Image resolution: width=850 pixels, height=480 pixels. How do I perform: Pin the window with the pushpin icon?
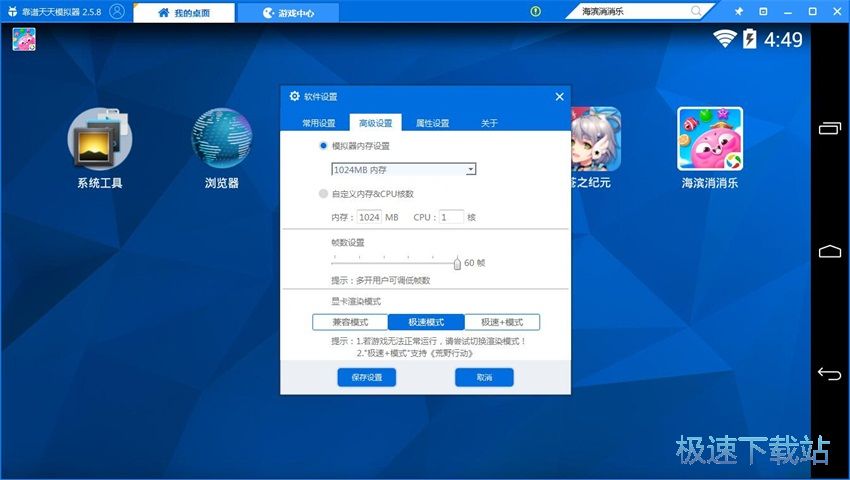point(738,11)
